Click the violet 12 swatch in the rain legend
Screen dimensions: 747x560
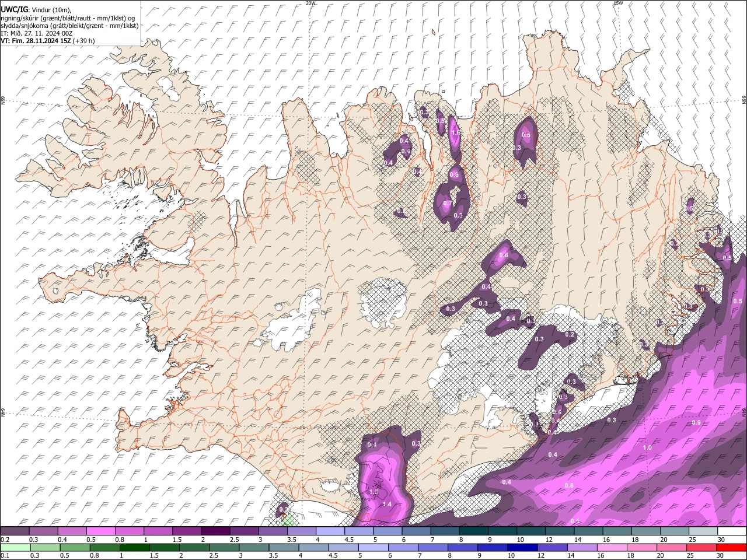pos(551,547)
